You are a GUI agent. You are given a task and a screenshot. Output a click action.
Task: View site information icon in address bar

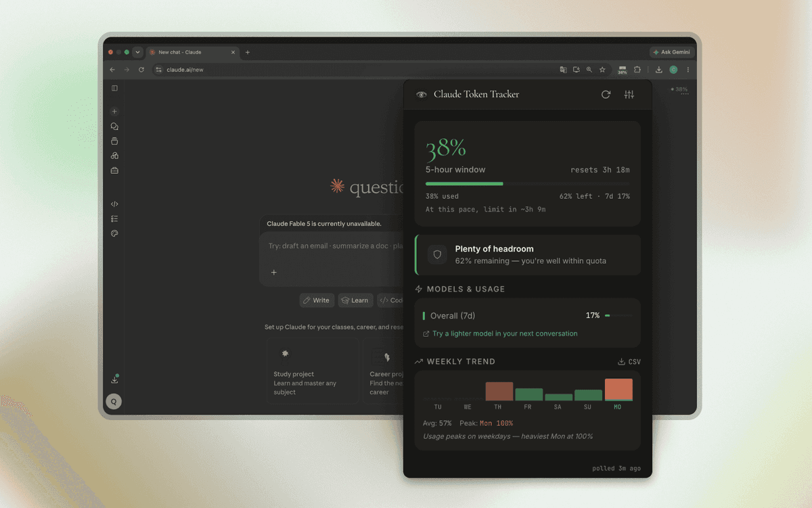click(159, 70)
